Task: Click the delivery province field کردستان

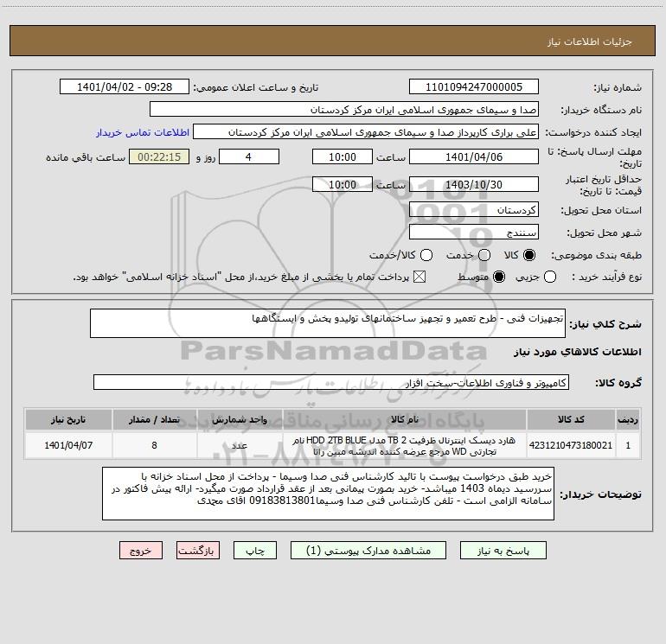Action: (x=474, y=210)
